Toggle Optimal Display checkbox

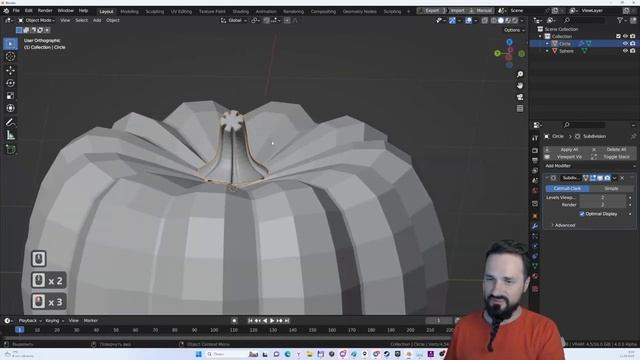582,214
